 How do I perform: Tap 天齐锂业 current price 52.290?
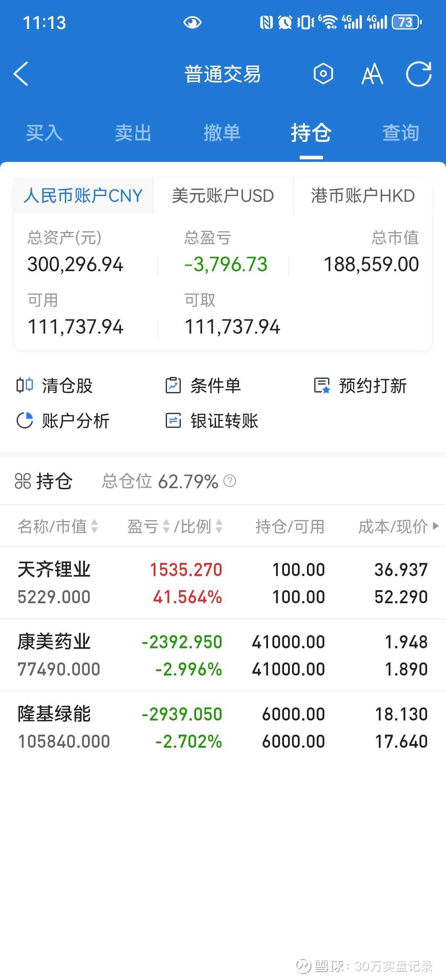coord(401,597)
